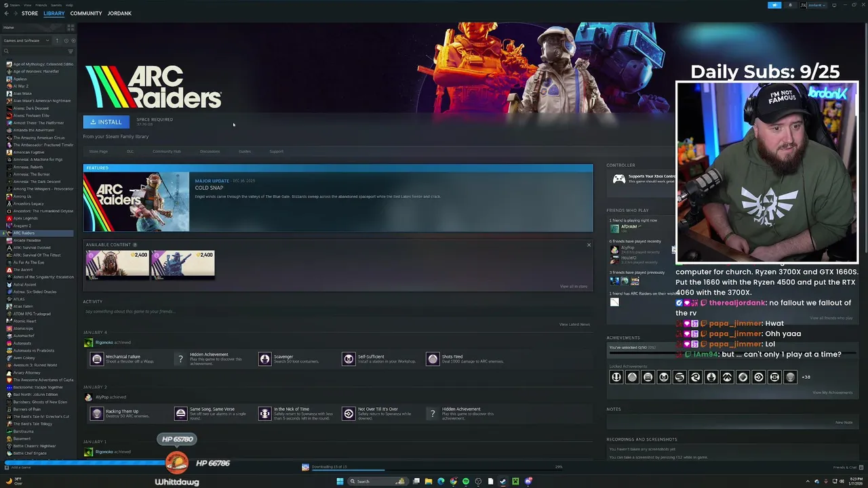Screen dimensions: 868x488
Task: Show ready-to-play filter icon in sidebar
Action: [73, 41]
